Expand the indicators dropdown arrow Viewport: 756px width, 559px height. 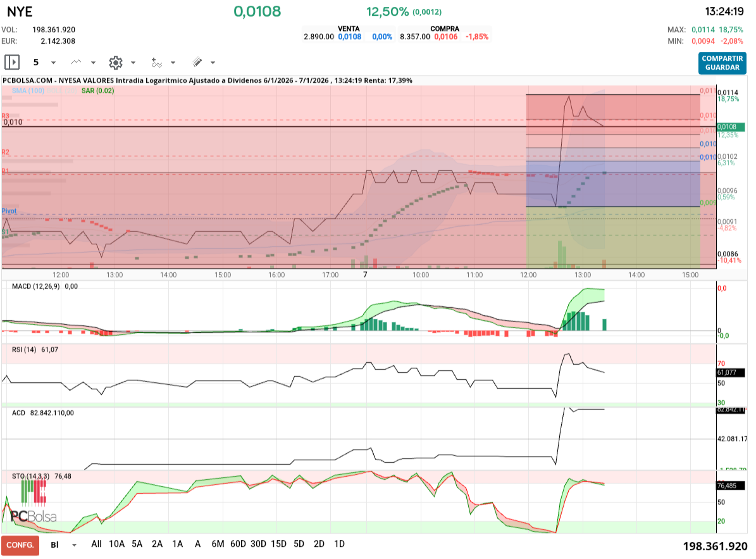[173, 63]
